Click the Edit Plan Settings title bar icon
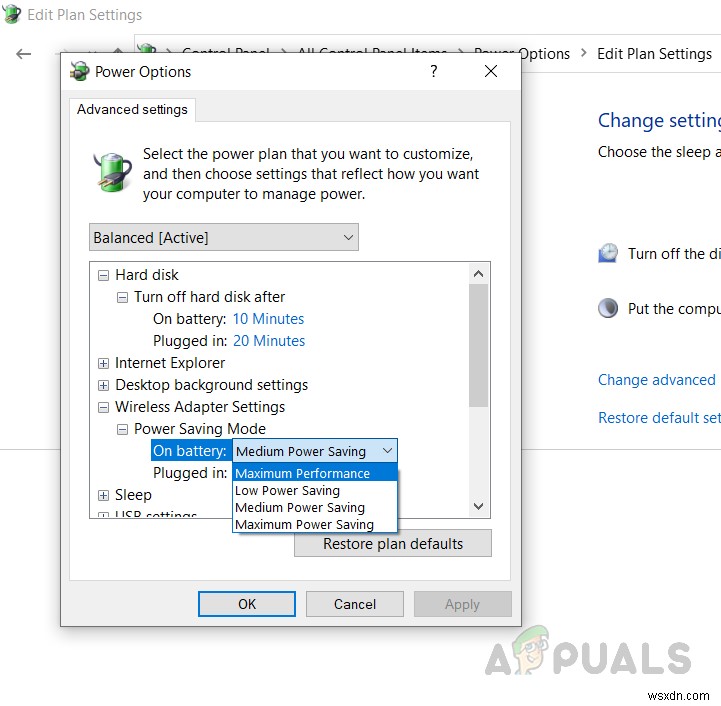Screen dimensions: 721x706 pyautogui.click(x=12, y=14)
